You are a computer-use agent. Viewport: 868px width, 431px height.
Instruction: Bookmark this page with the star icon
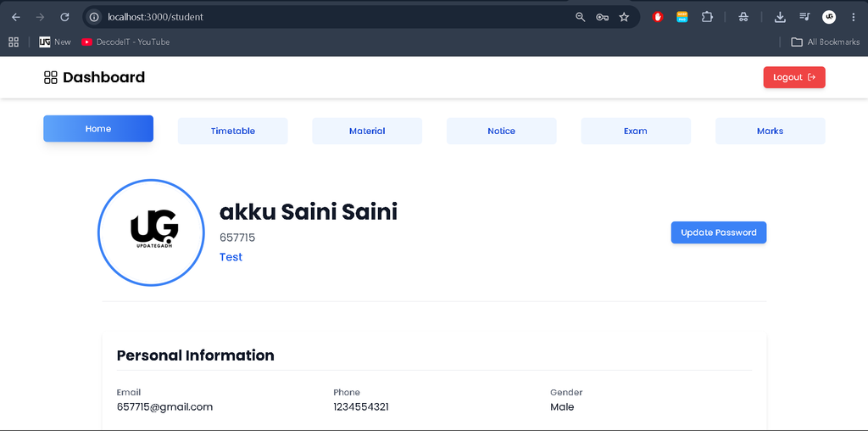pyautogui.click(x=624, y=17)
